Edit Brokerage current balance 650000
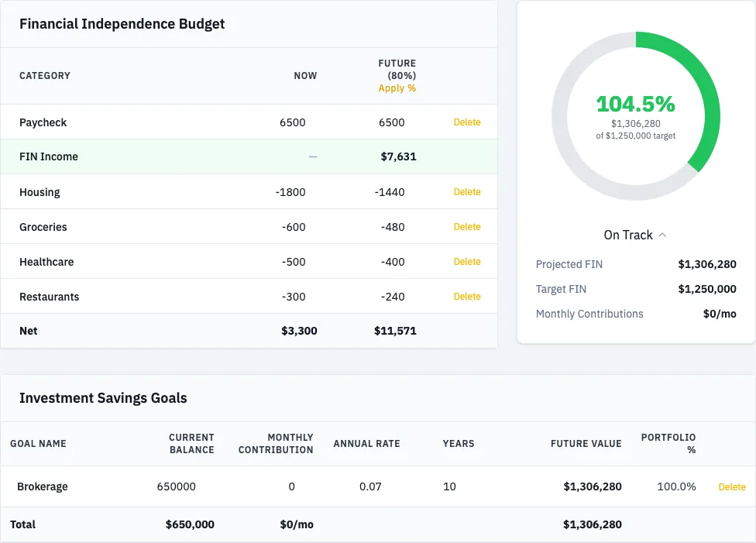Image resolution: width=756 pixels, height=543 pixels. (177, 486)
